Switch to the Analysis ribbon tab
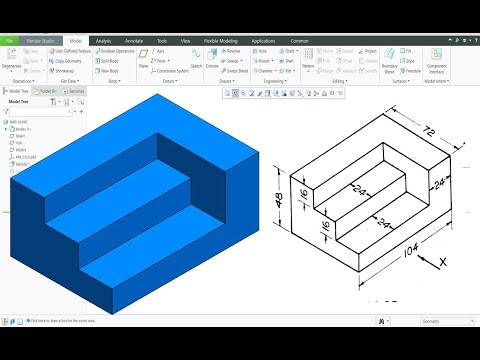Image resolution: width=480 pixels, height=360 pixels. point(103,41)
